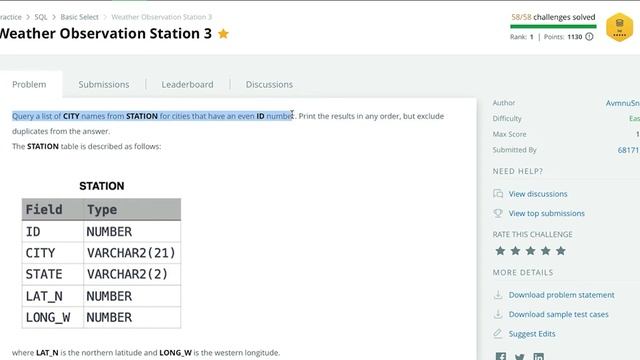Viewport: 640px width, 360px height.
Task: Rate the challenge five stars
Action: coord(560,251)
